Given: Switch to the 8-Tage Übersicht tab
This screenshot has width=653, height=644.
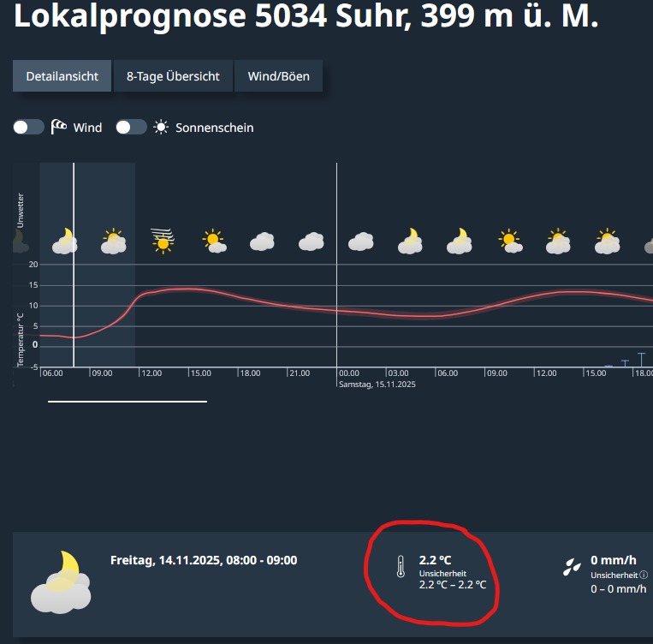Looking at the screenshot, I should [x=173, y=76].
